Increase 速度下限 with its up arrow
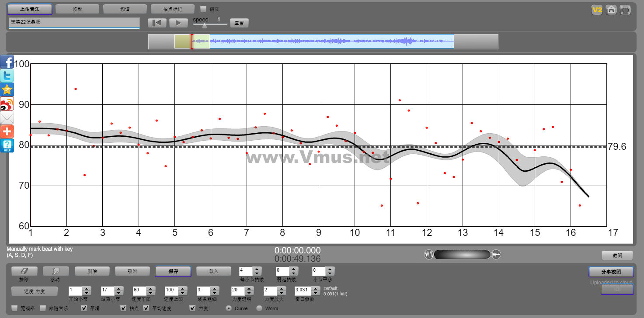The width and height of the screenshot is (644, 318). pyautogui.click(x=151, y=288)
